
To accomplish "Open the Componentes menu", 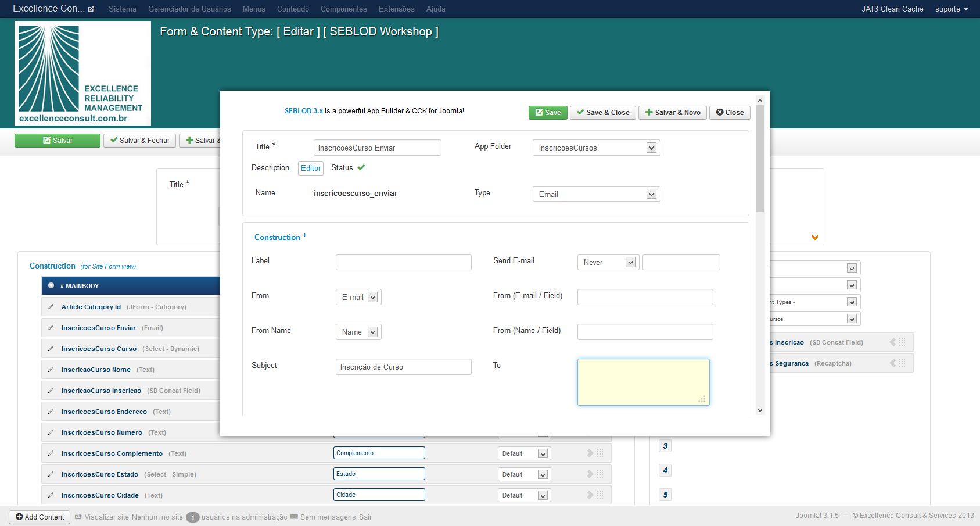I will 343,9.
